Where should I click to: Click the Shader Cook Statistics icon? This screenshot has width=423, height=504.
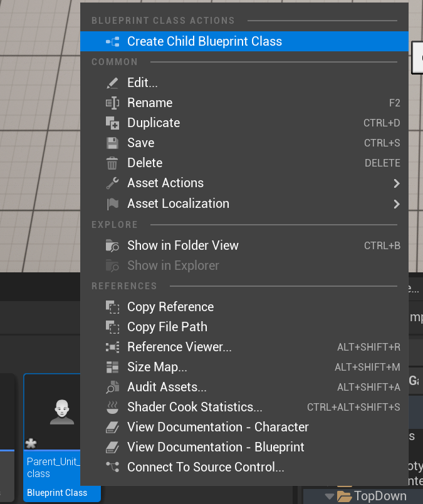click(x=113, y=407)
